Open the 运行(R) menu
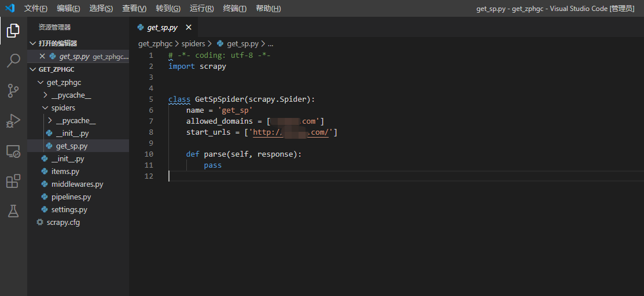 click(x=202, y=9)
